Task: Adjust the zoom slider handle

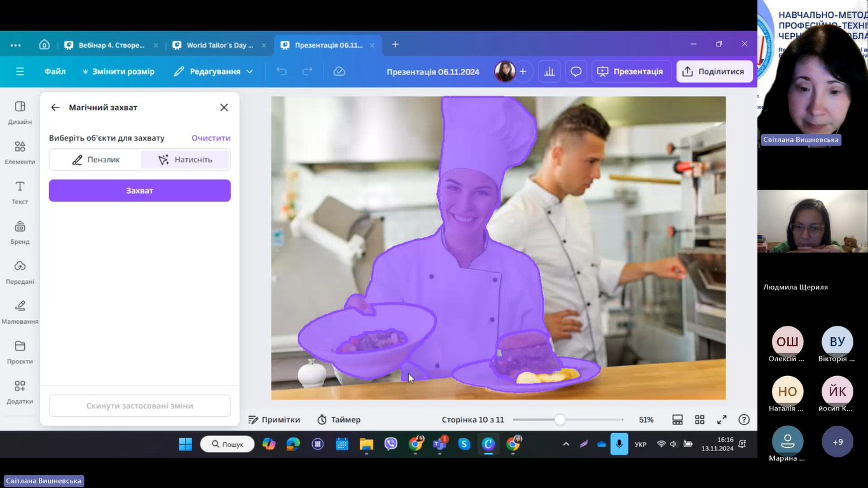Action: (x=560, y=420)
